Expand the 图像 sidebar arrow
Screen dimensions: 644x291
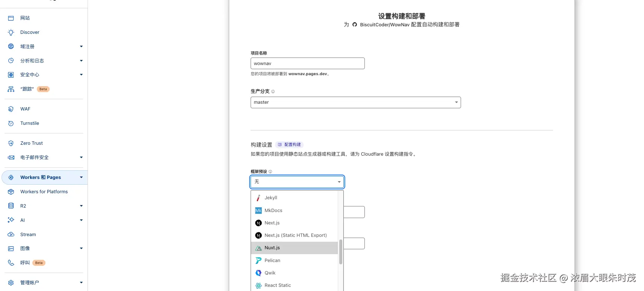point(81,249)
